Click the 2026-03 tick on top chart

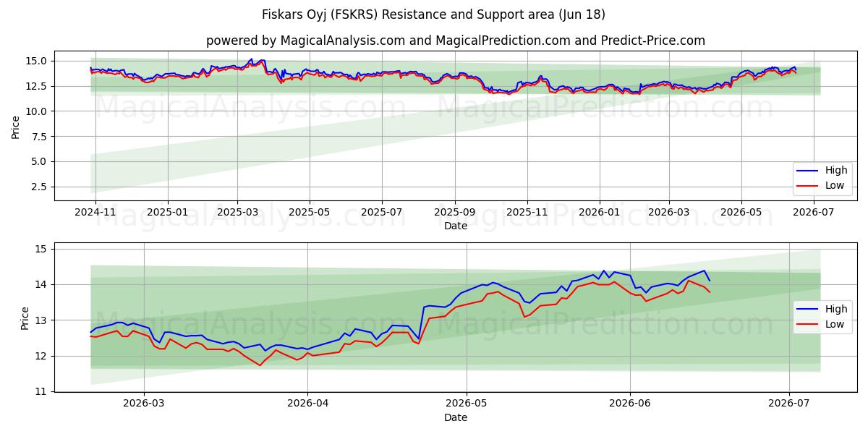(x=668, y=212)
